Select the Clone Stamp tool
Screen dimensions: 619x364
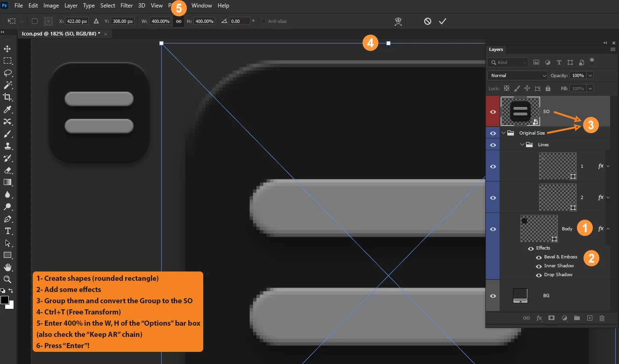(7, 146)
